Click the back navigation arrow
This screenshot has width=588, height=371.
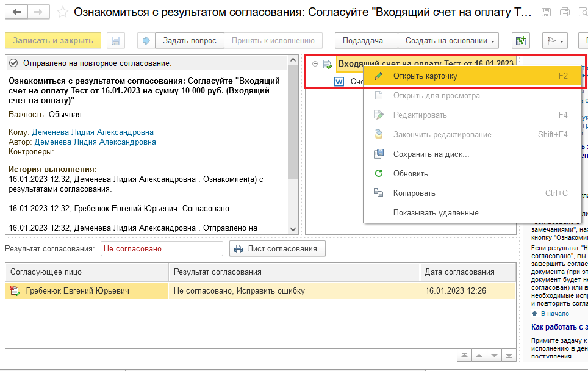pos(18,12)
